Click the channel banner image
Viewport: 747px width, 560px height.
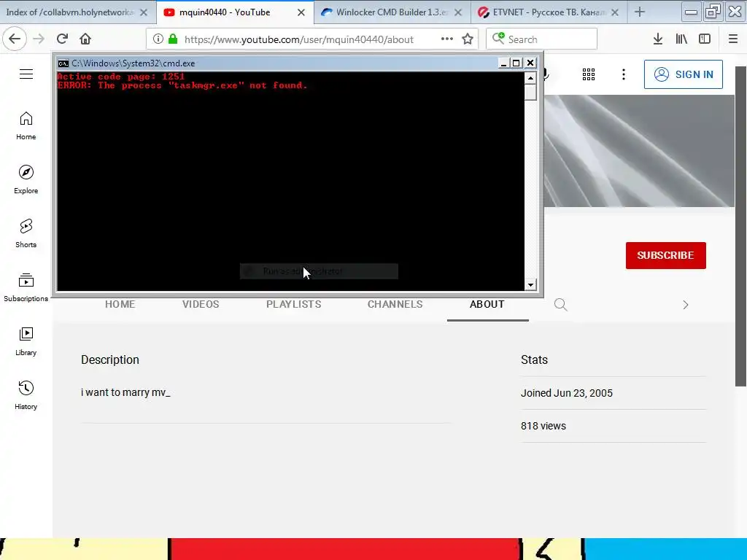[639, 151]
